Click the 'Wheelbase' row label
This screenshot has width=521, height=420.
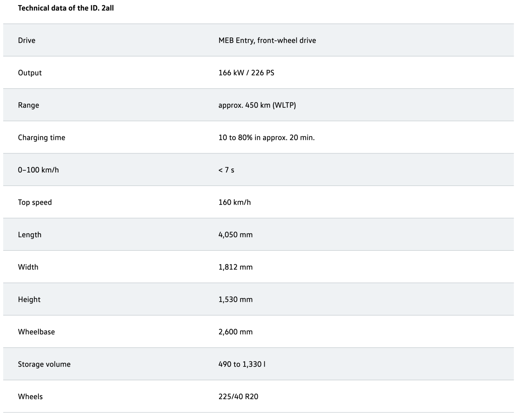click(x=36, y=332)
